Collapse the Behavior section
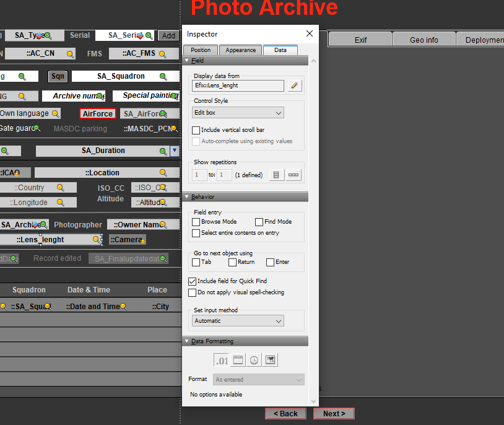Screen dimensions: 504x425 [x=186, y=196]
